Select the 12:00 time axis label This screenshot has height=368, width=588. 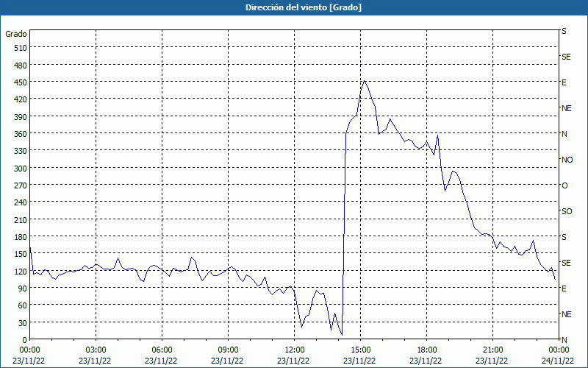pos(295,350)
